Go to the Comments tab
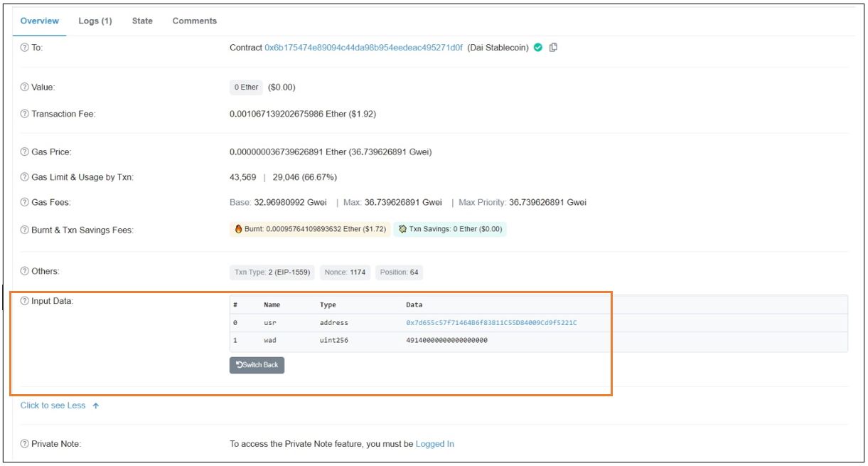This screenshot has width=868, height=466. [194, 21]
